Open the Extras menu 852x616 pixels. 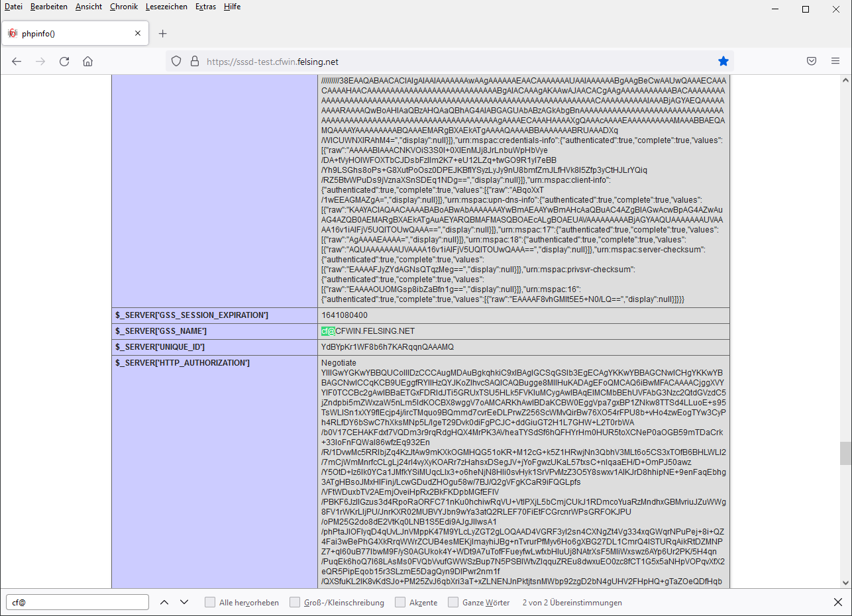click(205, 7)
